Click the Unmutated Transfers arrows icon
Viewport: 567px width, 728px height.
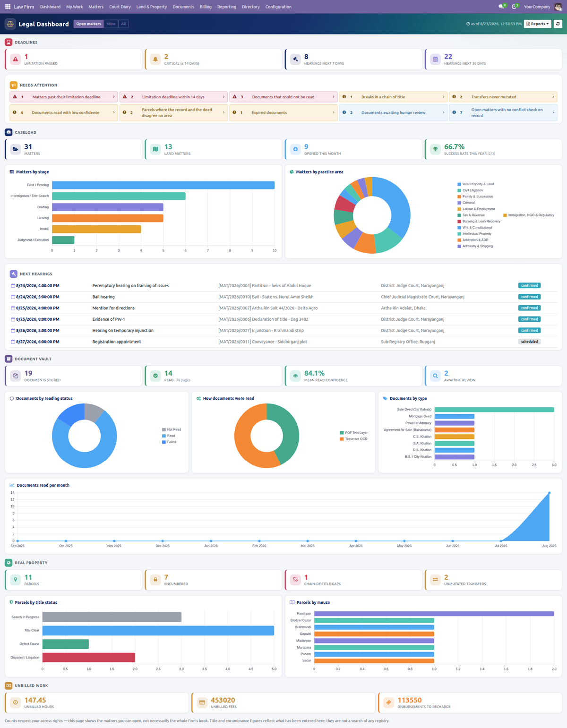pyautogui.click(x=435, y=580)
